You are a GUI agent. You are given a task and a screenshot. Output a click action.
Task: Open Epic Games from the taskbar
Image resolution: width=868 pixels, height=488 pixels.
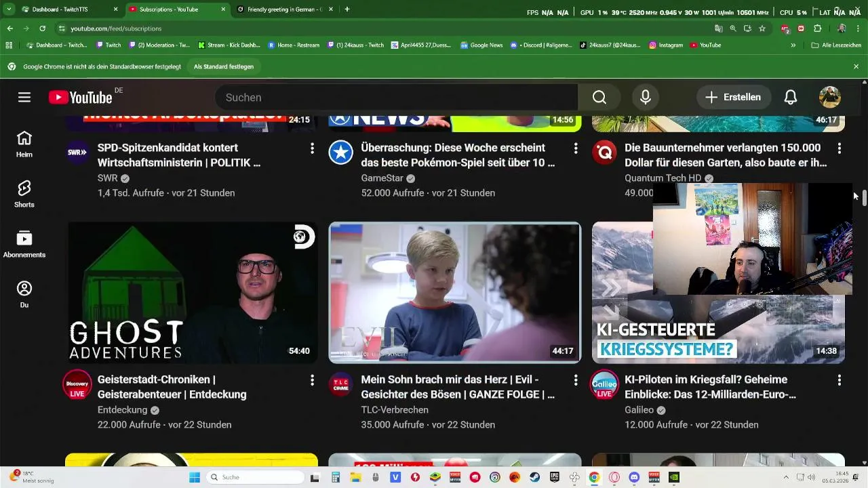(555, 477)
